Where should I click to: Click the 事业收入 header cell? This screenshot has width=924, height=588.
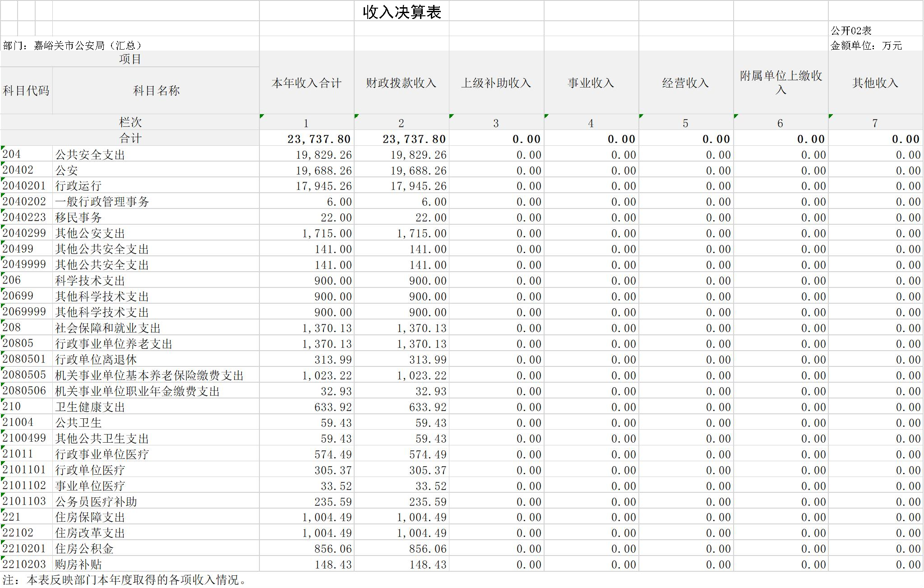[591, 83]
